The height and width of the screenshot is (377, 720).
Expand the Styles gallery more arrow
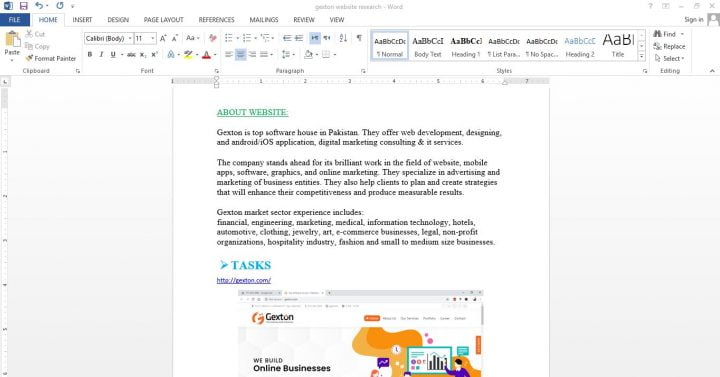coord(641,56)
